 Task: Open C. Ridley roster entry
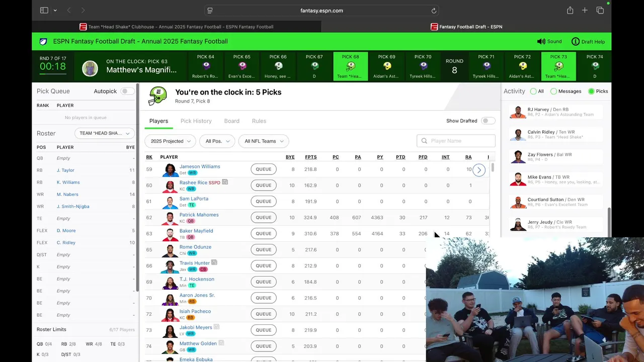click(x=66, y=243)
